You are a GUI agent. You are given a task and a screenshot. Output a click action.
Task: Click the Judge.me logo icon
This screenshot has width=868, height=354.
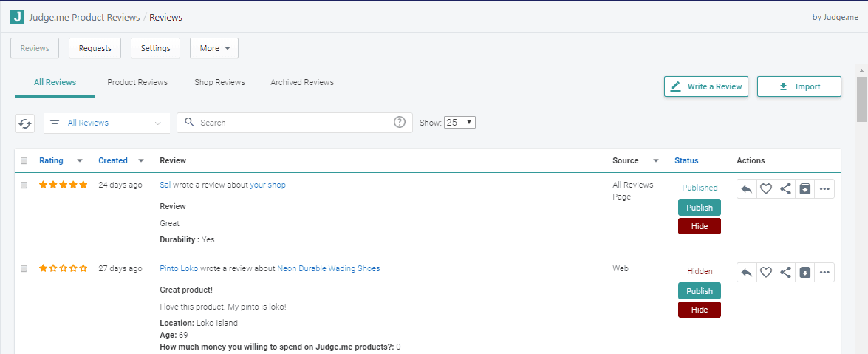click(x=17, y=16)
